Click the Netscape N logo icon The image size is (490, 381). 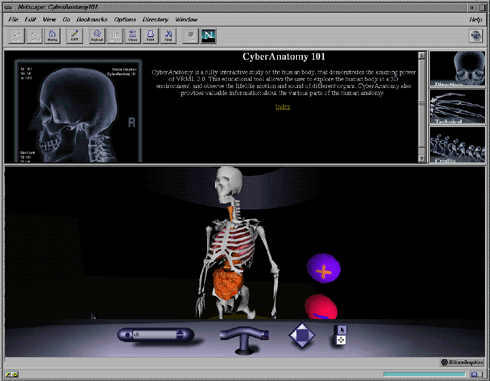[x=209, y=36]
